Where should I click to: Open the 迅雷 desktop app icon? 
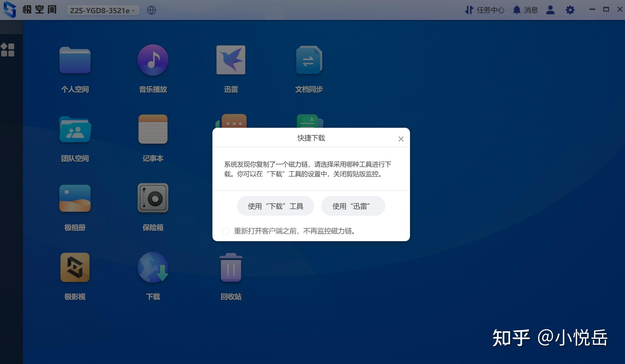coord(231,60)
